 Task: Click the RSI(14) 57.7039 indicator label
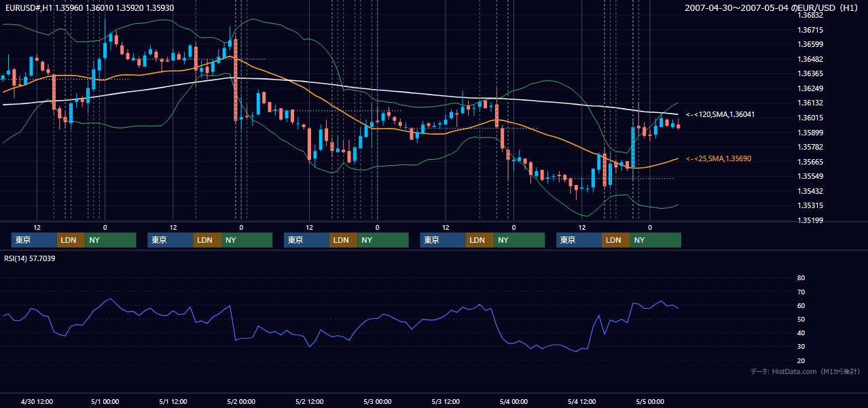pos(30,258)
